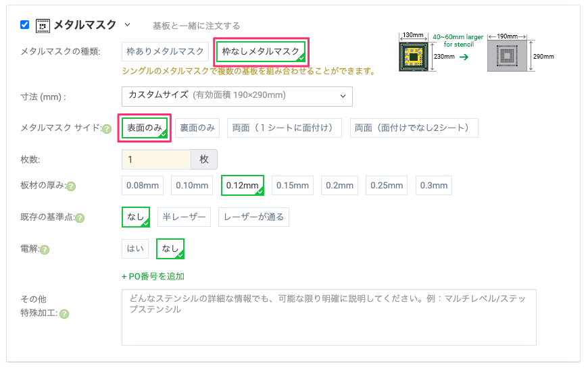Click help icon beside 既存の基準点
The image size is (588, 368).
80,218
